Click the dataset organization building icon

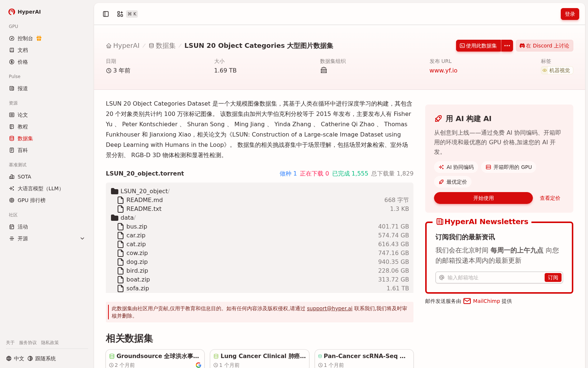coord(324,70)
